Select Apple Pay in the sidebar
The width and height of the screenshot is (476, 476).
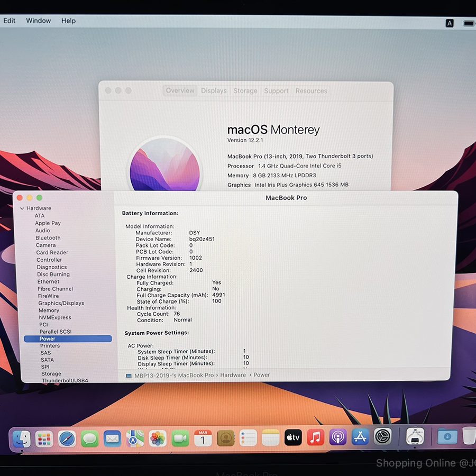tap(48, 223)
